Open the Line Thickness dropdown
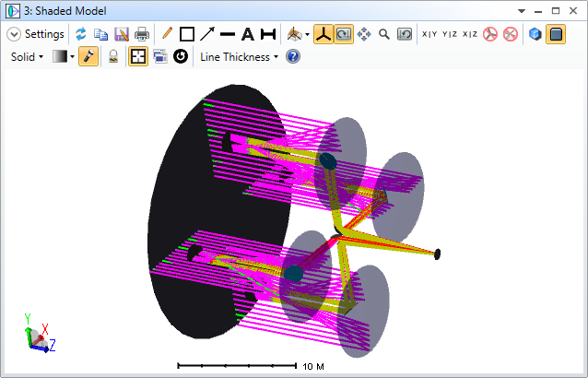The width and height of the screenshot is (588, 378). pyautogui.click(x=240, y=57)
